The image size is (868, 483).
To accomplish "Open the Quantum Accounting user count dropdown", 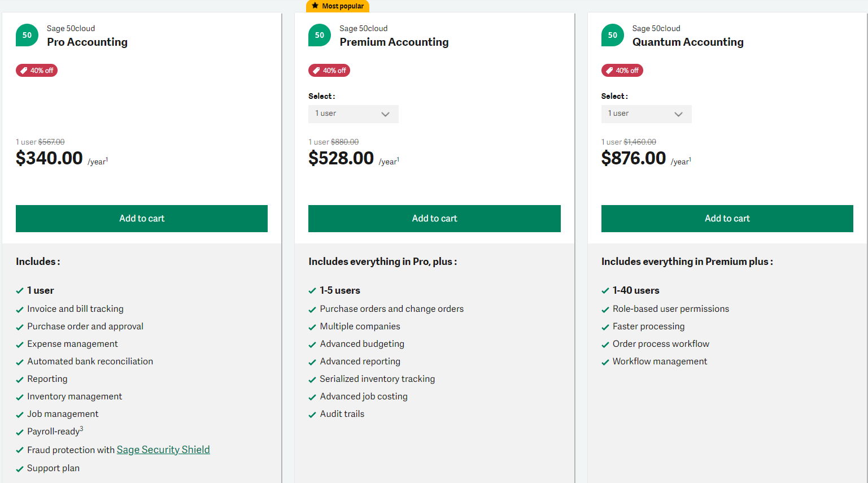I will (x=647, y=114).
